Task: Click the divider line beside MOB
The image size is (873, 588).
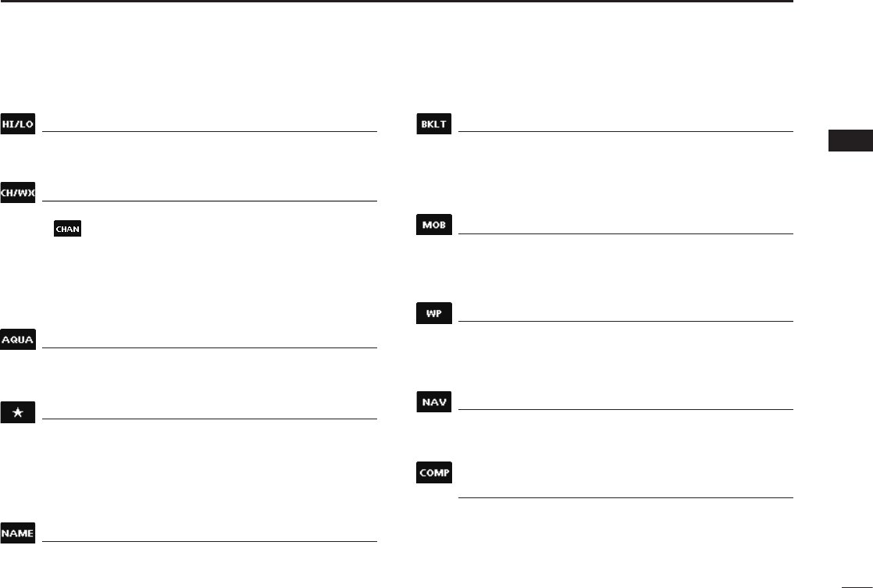Action: pyautogui.click(x=625, y=233)
